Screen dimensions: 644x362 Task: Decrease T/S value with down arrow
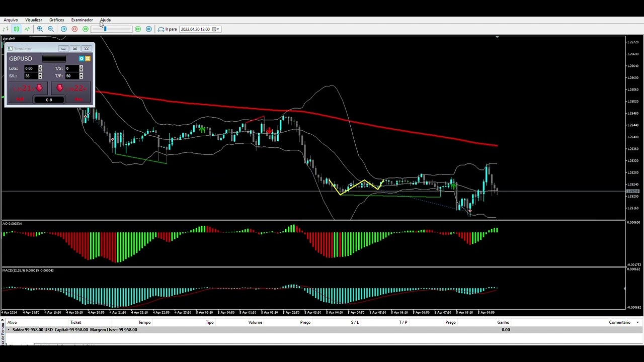(x=81, y=70)
